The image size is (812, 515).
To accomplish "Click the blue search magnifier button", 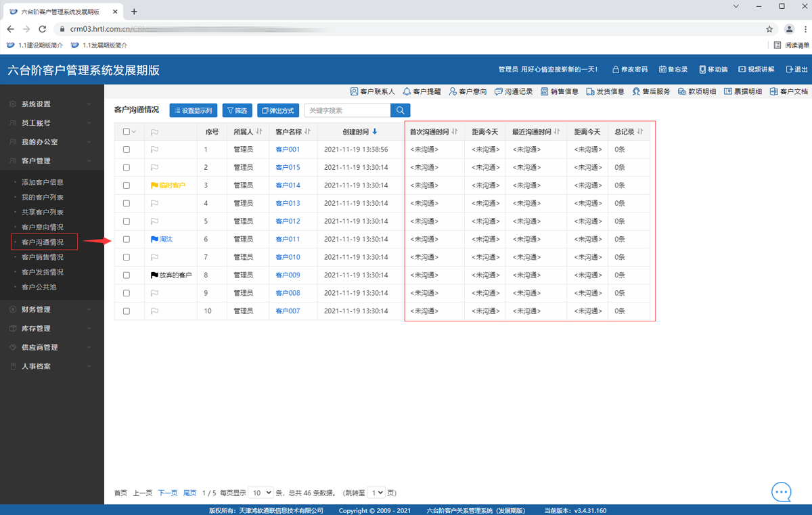I will pos(401,110).
